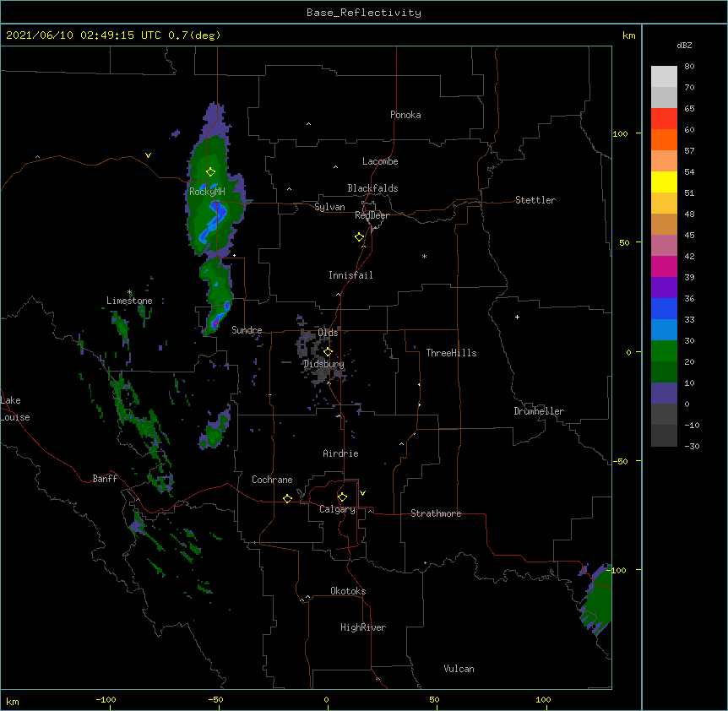Click the white plus marker northwest of Drumheller
This screenshot has width=728, height=711.
pos(517,317)
